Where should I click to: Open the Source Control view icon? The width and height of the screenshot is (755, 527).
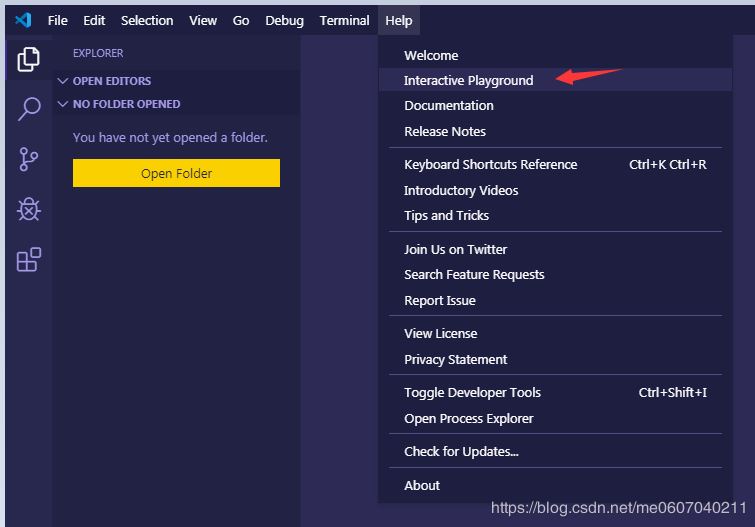[29, 159]
